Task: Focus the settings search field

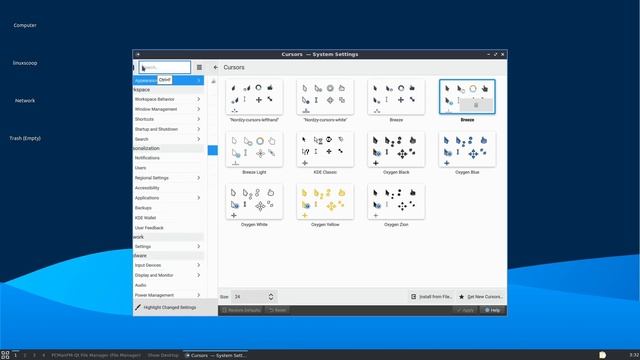Action: pos(165,67)
